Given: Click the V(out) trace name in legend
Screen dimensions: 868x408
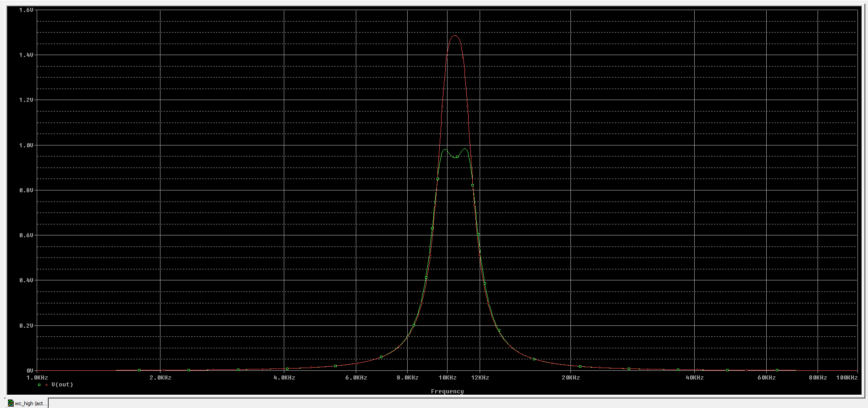Looking at the screenshot, I should pos(62,385).
